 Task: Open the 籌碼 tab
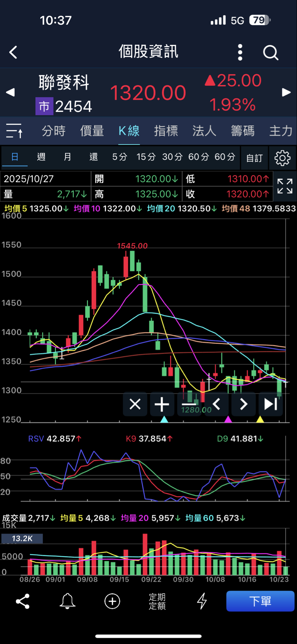(x=243, y=131)
